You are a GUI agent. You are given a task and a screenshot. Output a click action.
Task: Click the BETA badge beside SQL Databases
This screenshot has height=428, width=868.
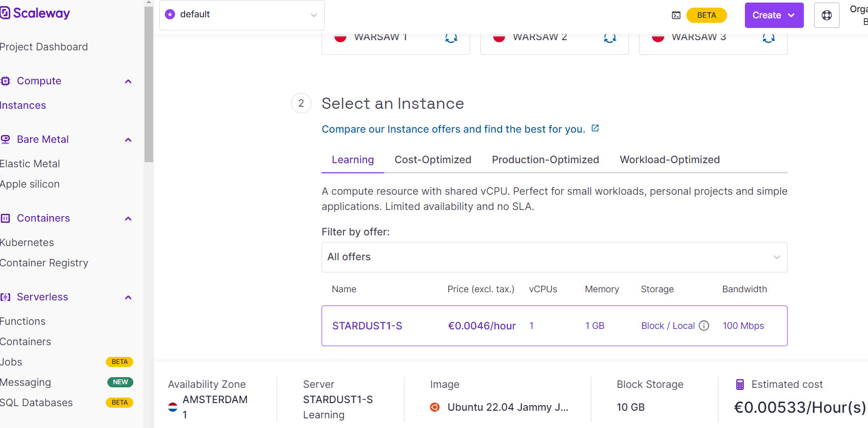(120, 403)
